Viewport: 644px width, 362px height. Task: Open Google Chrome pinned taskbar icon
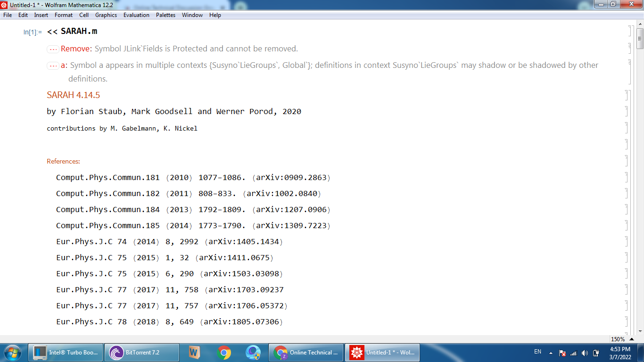(x=224, y=353)
